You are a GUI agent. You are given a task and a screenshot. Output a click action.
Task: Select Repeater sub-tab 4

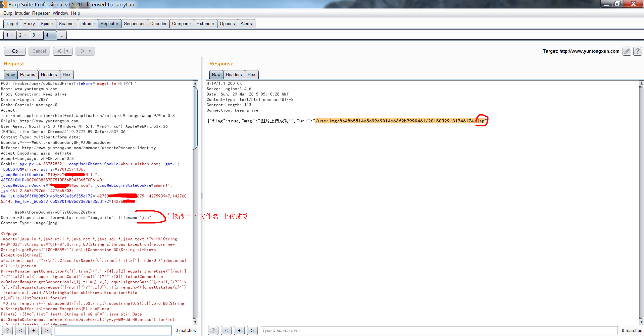click(x=47, y=35)
